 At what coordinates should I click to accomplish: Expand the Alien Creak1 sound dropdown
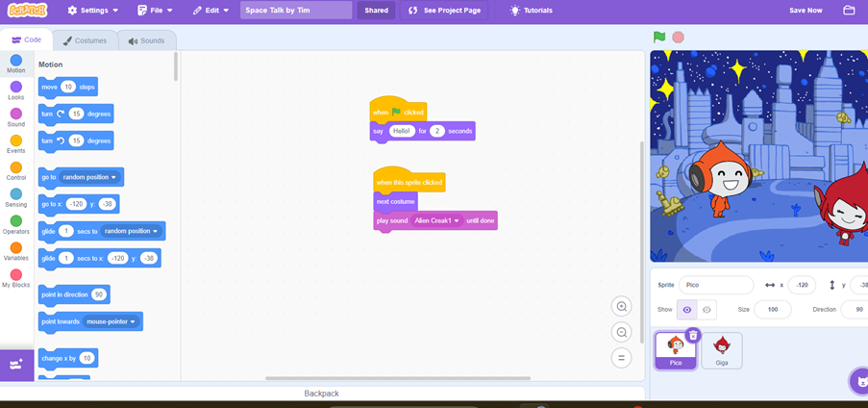[457, 220]
